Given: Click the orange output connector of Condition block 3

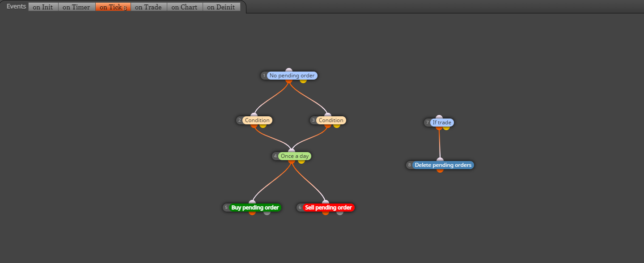Looking at the screenshot, I should [328, 125].
